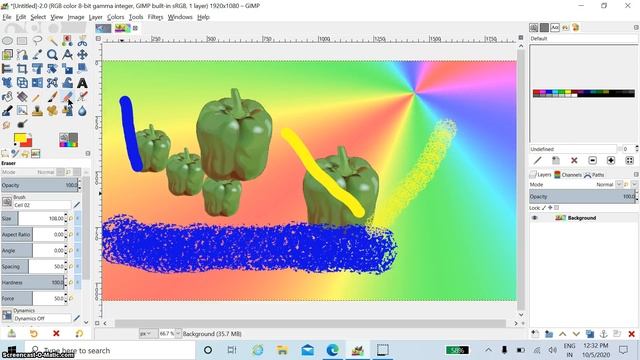
Task: Switch to the Paths tab
Action: [x=594, y=175]
